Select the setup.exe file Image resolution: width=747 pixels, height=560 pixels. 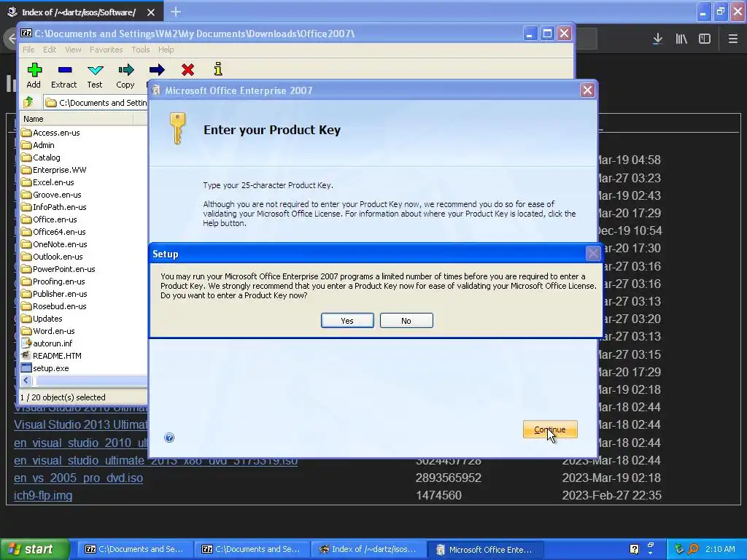point(45,368)
